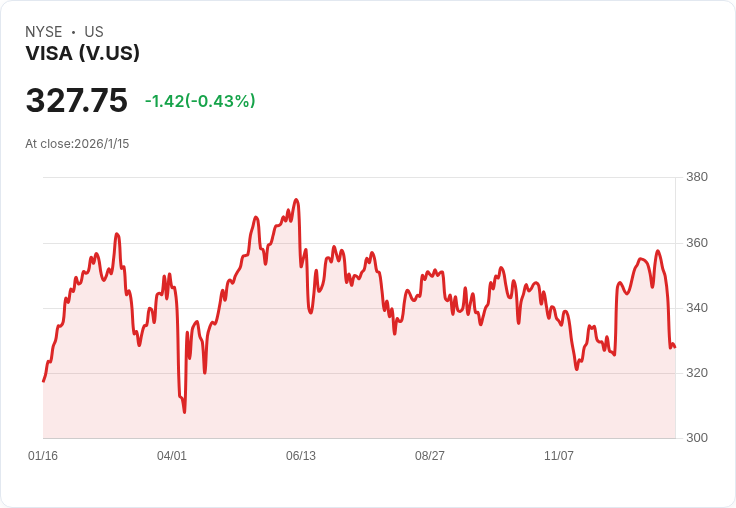
Task: Click the 300 y-axis label
Action: (696, 438)
